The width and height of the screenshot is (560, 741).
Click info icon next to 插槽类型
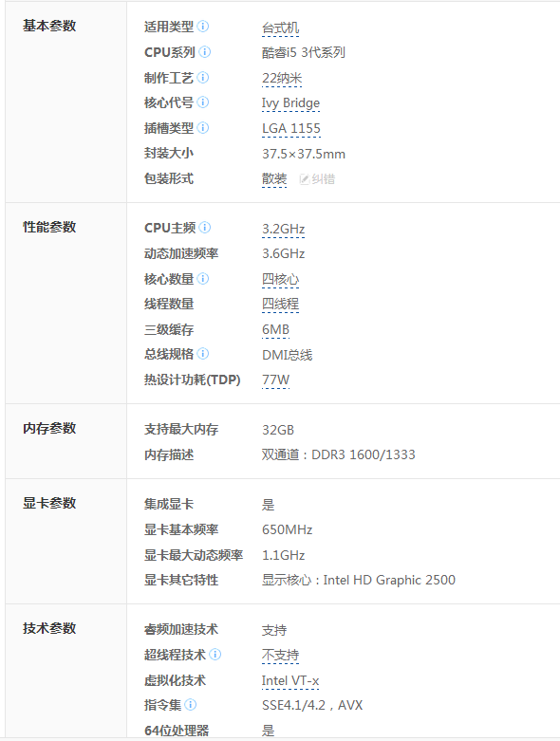click(203, 127)
